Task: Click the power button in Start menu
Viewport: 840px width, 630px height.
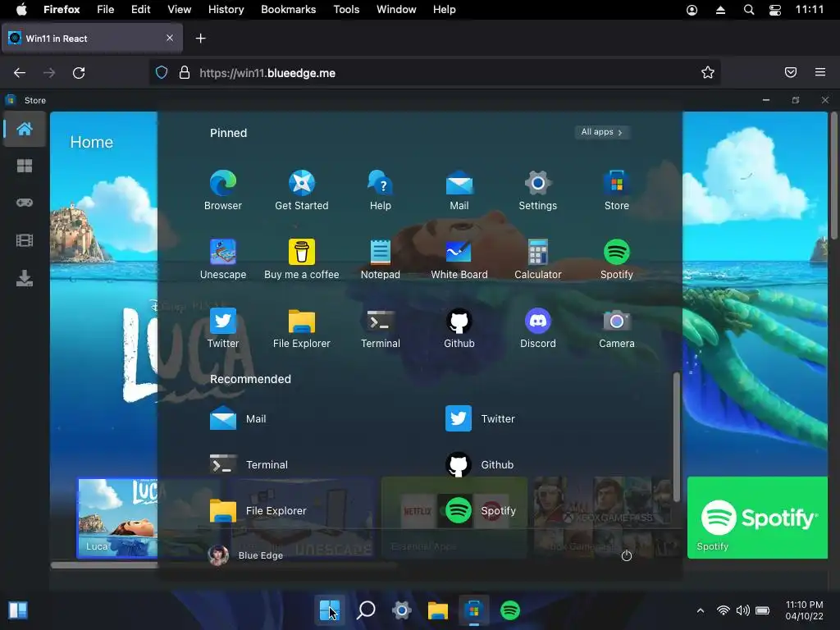Action: (x=626, y=555)
